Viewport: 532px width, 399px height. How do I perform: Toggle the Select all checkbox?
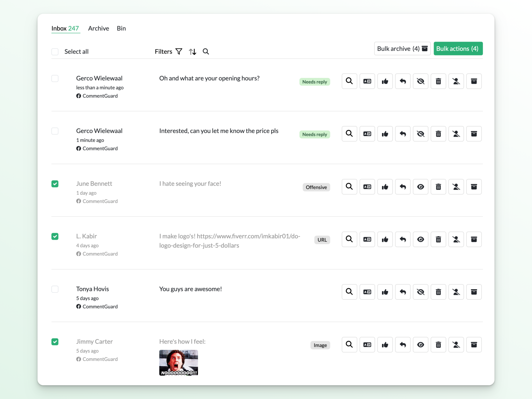pos(55,51)
